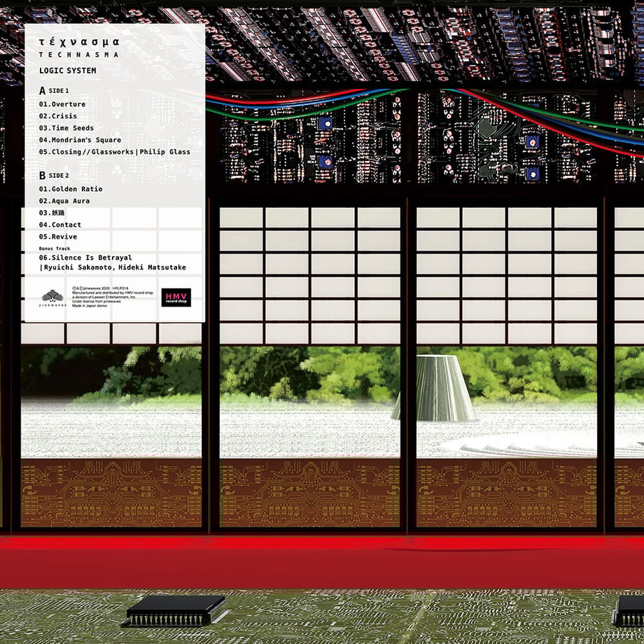Select the 04.Contact track
The image size is (644, 644).
click(x=60, y=225)
